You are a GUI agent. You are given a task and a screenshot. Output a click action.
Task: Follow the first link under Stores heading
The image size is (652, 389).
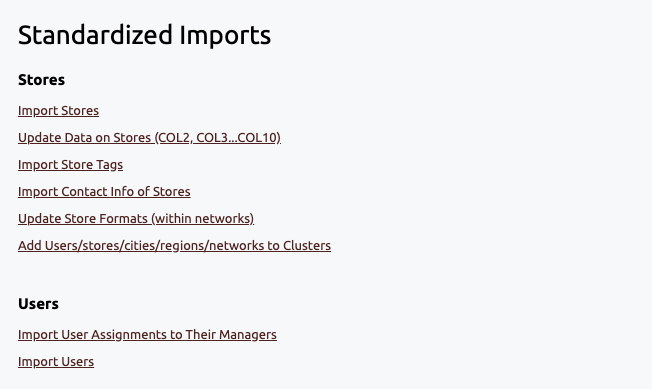tap(58, 111)
